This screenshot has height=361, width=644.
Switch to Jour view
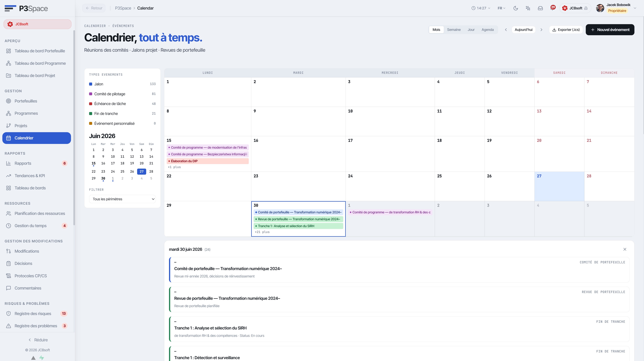[x=471, y=30]
